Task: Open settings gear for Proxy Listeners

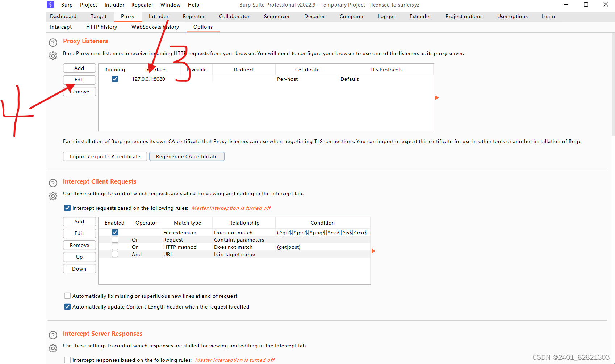Action: coord(53,56)
